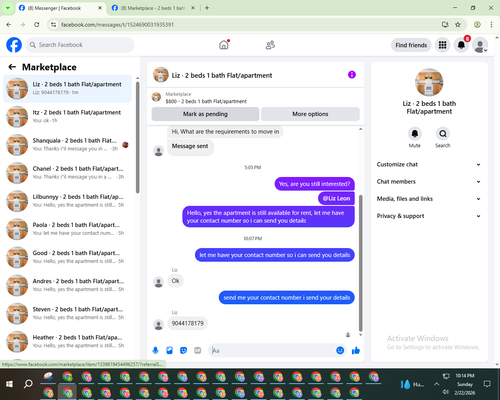The width and height of the screenshot is (500, 400).
Task: Open Chanel 2 beds chat
Action: (x=67, y=173)
